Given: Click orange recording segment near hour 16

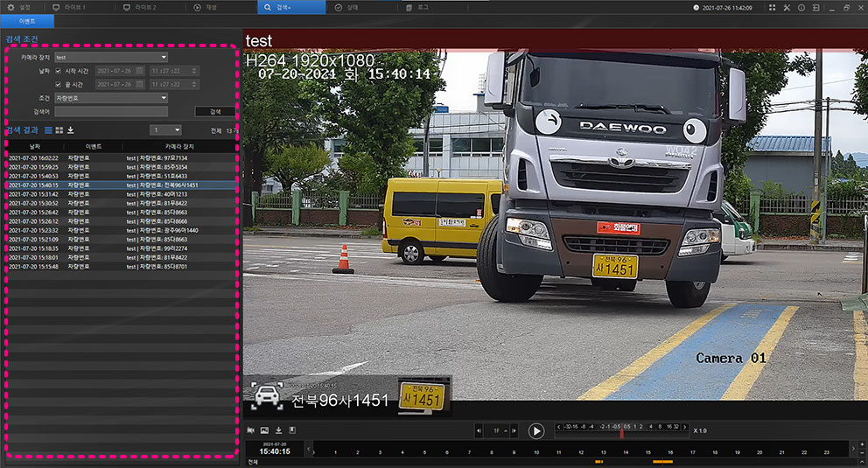Looking at the screenshot, I should 662,461.
